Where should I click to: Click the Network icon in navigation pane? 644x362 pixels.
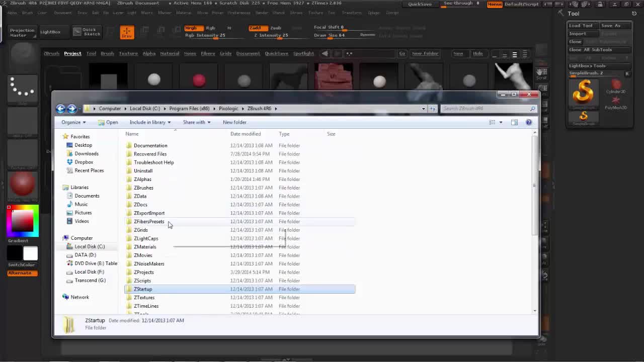65,297
